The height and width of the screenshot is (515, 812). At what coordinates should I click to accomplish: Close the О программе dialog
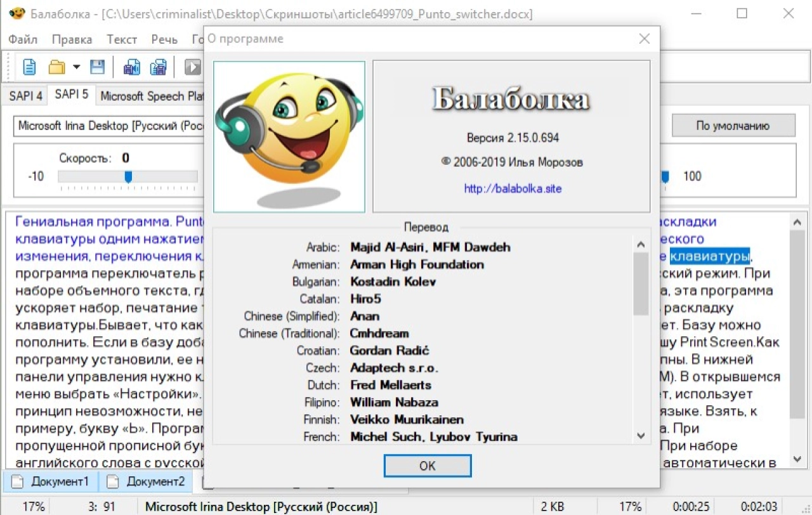click(645, 39)
